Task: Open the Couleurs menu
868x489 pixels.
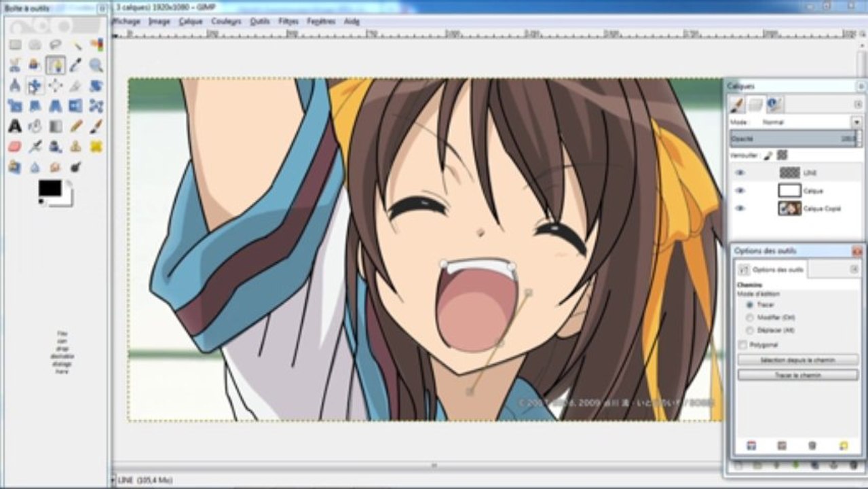Action: click(x=226, y=21)
